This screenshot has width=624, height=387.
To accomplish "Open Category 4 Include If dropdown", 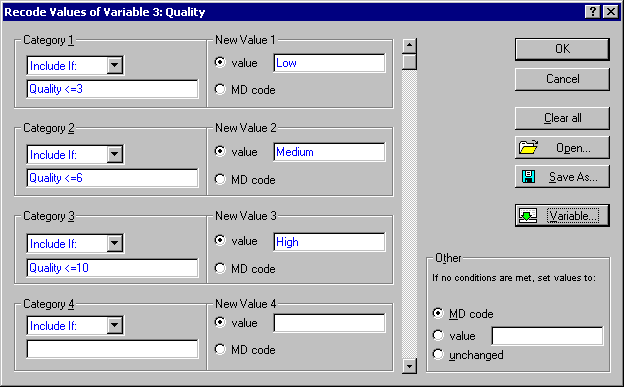I will point(115,325).
